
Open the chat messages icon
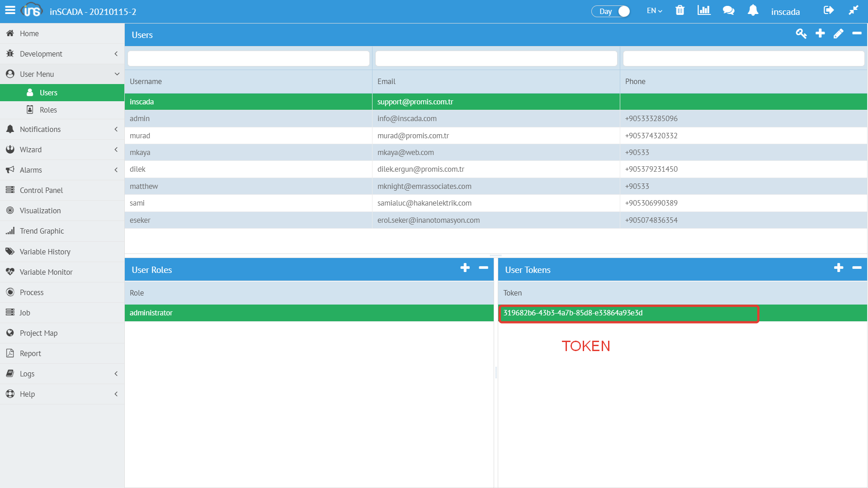tap(728, 10)
